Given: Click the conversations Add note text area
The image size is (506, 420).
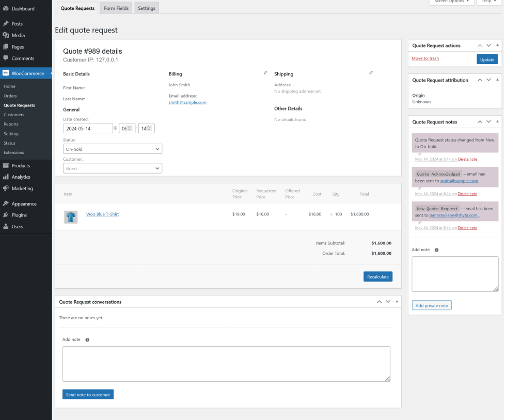Looking at the screenshot, I should pos(226,364).
